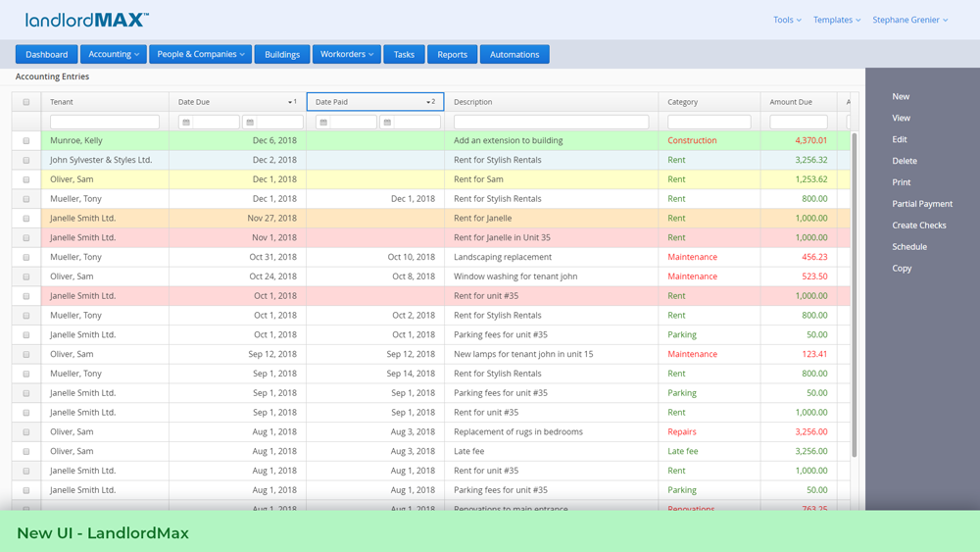The image size is (980, 552).
Task: Open the Date Paid end calendar picker
Action: coord(387,123)
